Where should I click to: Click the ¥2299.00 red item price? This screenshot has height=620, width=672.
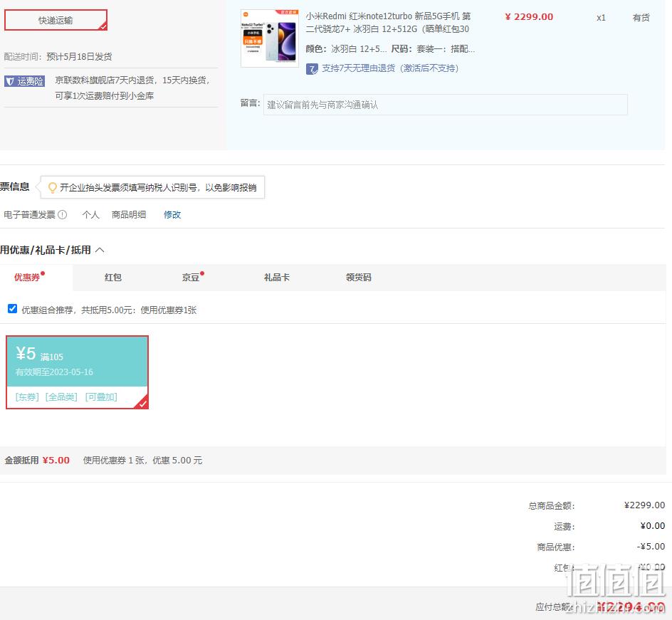[x=529, y=16]
